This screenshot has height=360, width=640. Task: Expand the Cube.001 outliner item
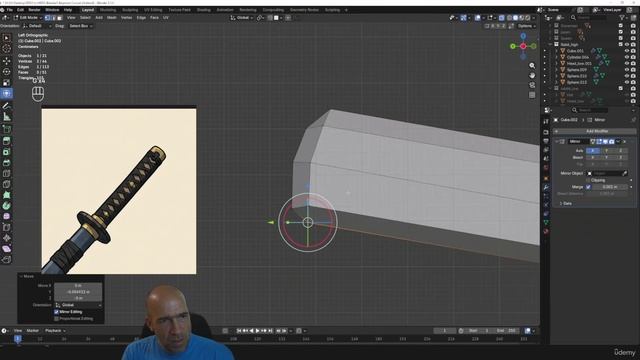pyautogui.click(x=556, y=51)
